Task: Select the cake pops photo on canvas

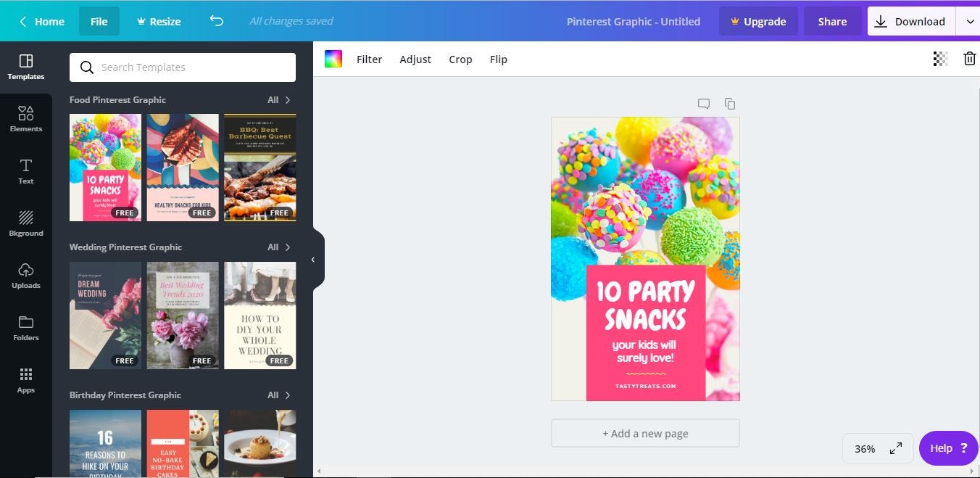Action: 645,190
